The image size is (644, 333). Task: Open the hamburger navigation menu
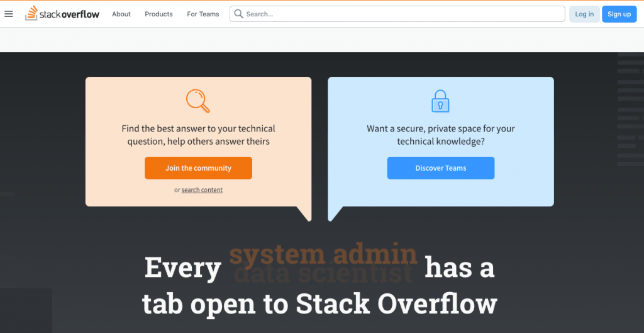(x=9, y=14)
